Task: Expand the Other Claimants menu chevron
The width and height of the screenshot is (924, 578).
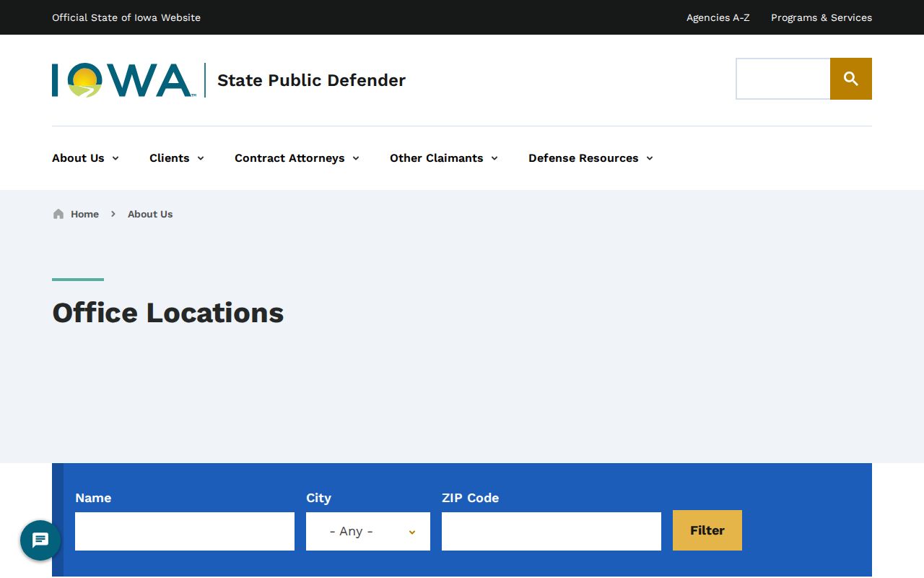Action: [494, 158]
